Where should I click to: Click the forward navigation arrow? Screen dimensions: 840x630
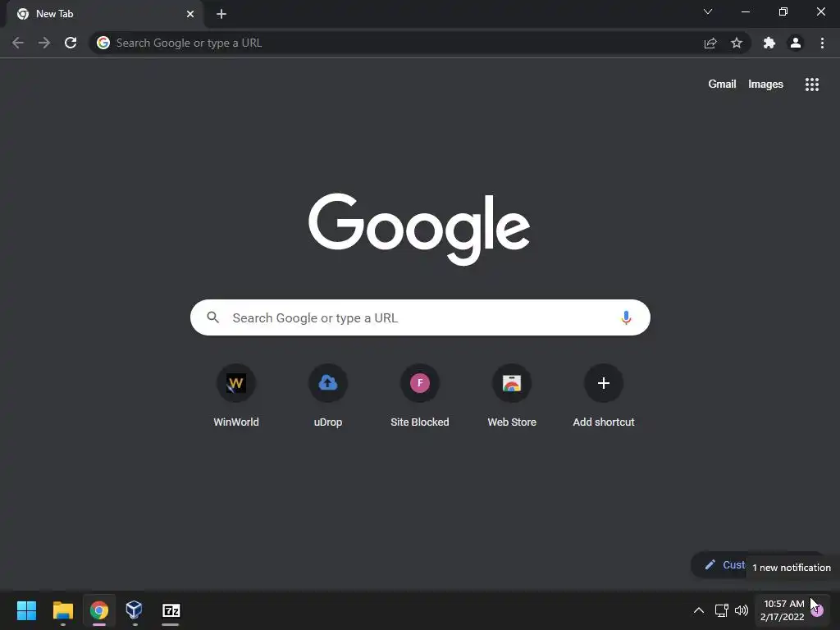(x=44, y=43)
